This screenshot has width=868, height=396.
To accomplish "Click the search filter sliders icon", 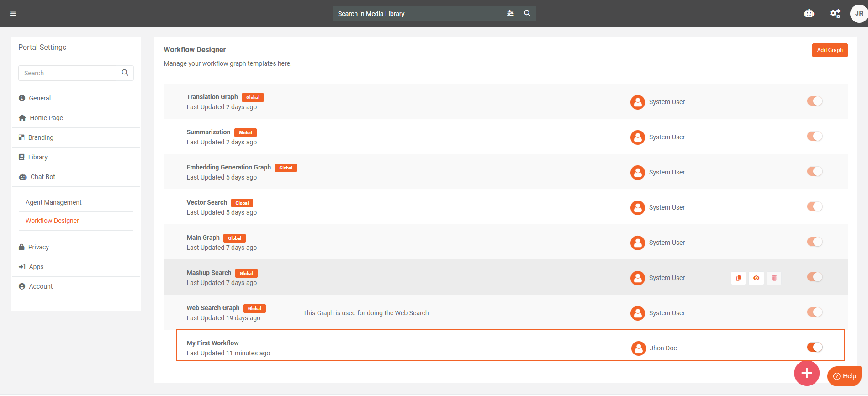I will [510, 13].
